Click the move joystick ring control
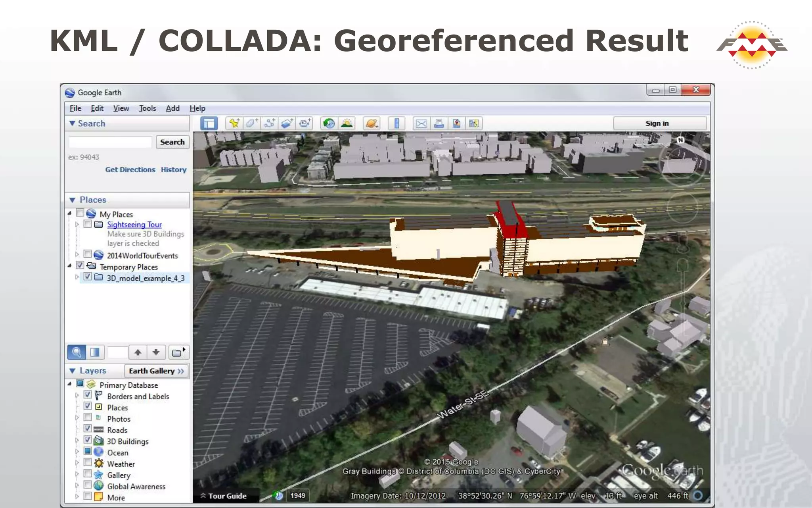Screen dimensions: 812x508 [683, 207]
